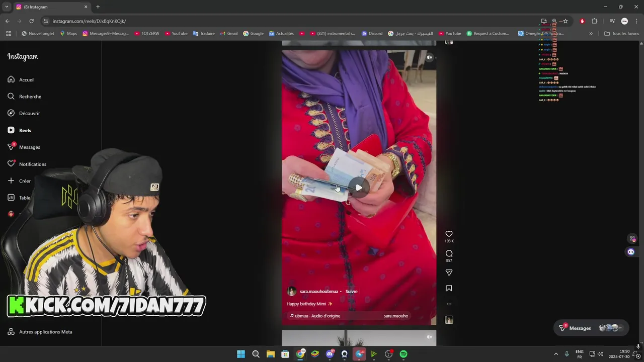Open clock showing 19:50
Image resolution: width=644 pixels, height=362 pixels.
(x=619, y=354)
